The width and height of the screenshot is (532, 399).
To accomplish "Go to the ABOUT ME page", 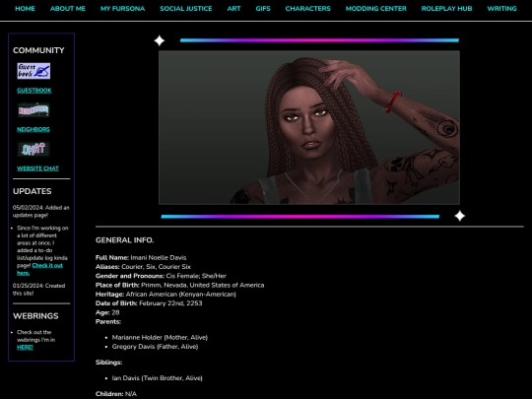I will 68,9.
